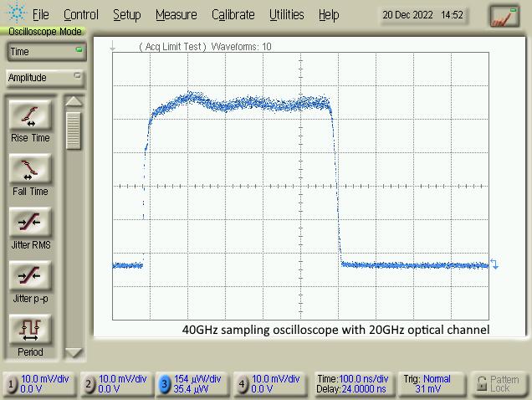
Task: Open channel 2 scale 10.0 mV/div settings
Action: (x=122, y=378)
